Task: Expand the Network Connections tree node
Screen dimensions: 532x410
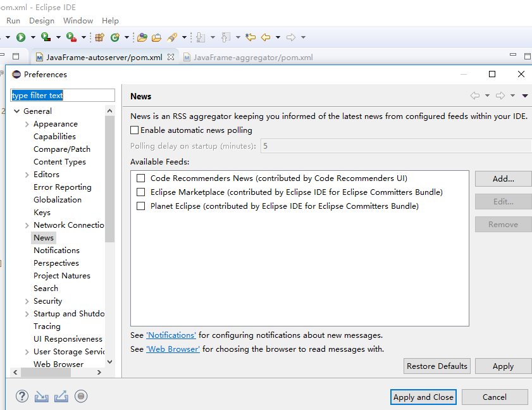Action: pyautogui.click(x=27, y=225)
